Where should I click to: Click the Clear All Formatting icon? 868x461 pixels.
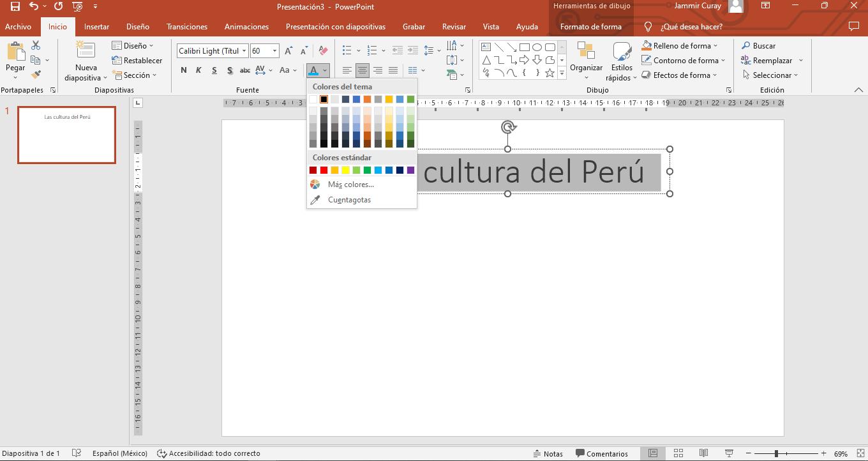tap(323, 51)
